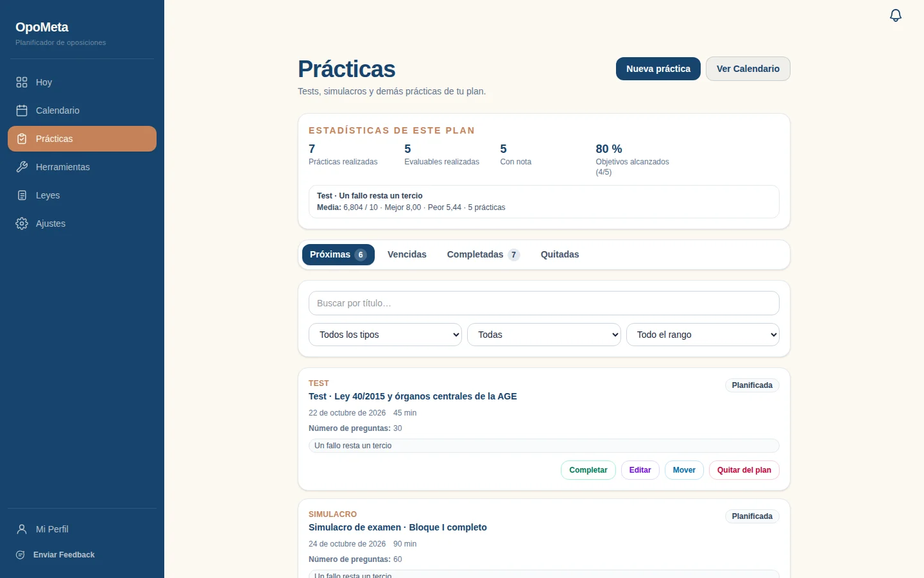Open Ajustes from the sidebar
The width and height of the screenshot is (924, 578).
(82, 223)
